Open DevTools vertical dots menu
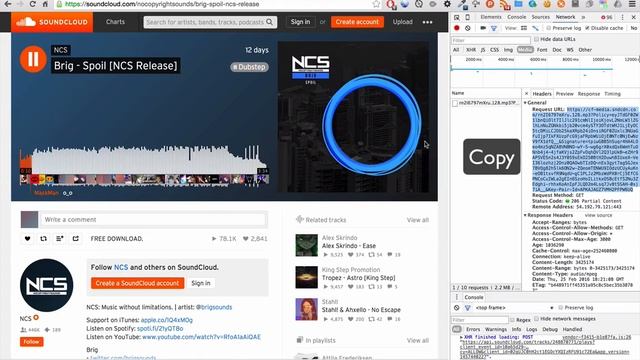The image size is (640, 360). click(622, 18)
